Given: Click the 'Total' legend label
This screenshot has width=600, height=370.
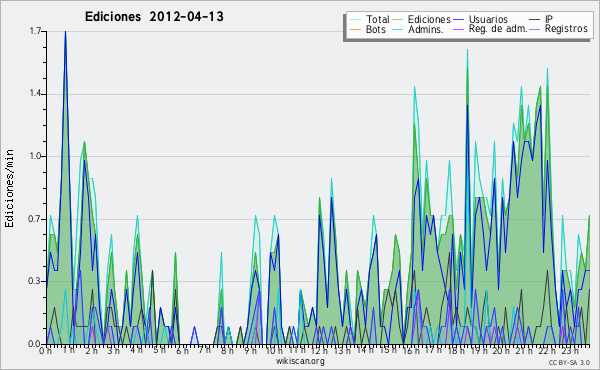Looking at the screenshot, I should coord(378,19).
